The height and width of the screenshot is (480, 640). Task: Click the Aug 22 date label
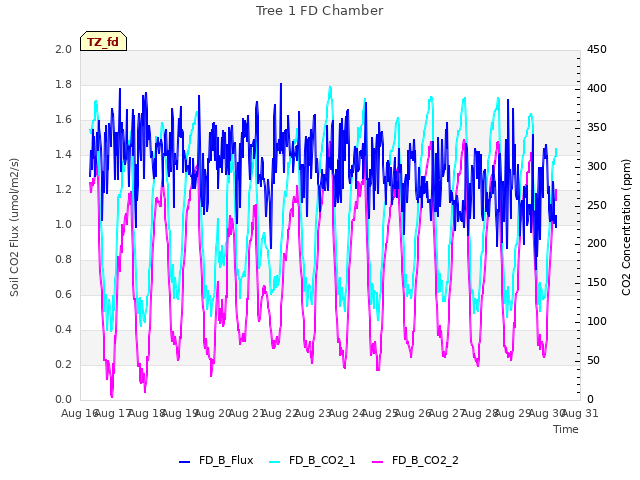pos(280,414)
